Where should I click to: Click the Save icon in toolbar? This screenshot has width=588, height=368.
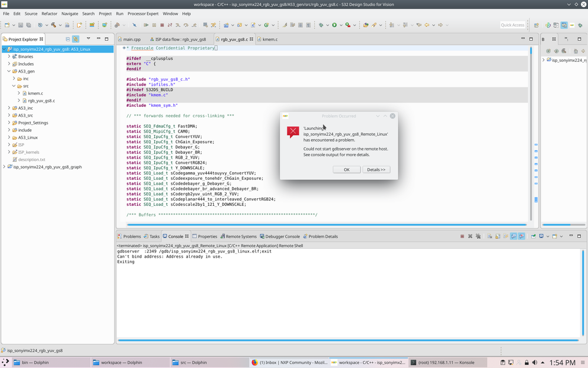pyautogui.click(x=21, y=25)
